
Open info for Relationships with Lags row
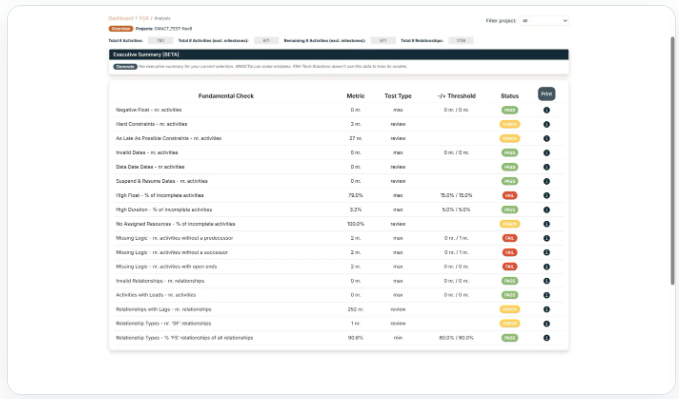coord(546,309)
